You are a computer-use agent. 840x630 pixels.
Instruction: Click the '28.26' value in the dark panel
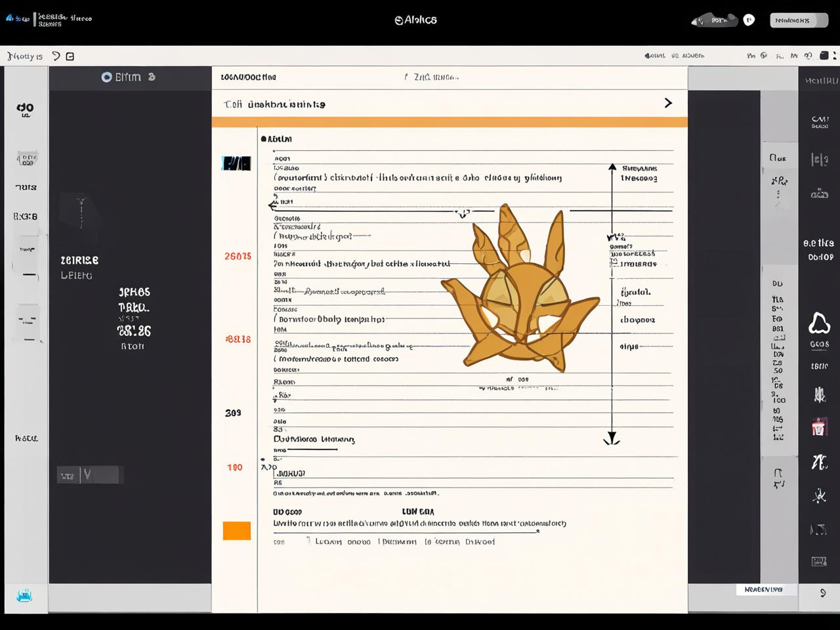point(134,331)
